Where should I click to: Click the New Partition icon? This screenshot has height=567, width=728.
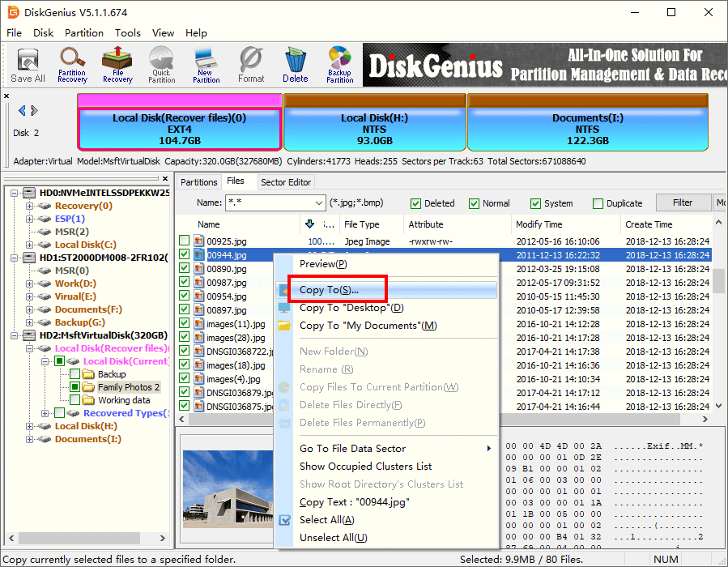(206, 66)
